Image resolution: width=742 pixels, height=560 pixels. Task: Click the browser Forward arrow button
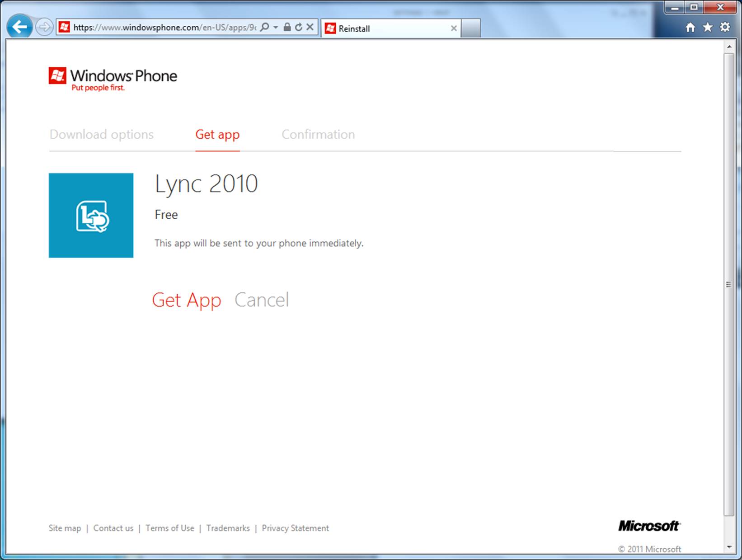pos(44,27)
